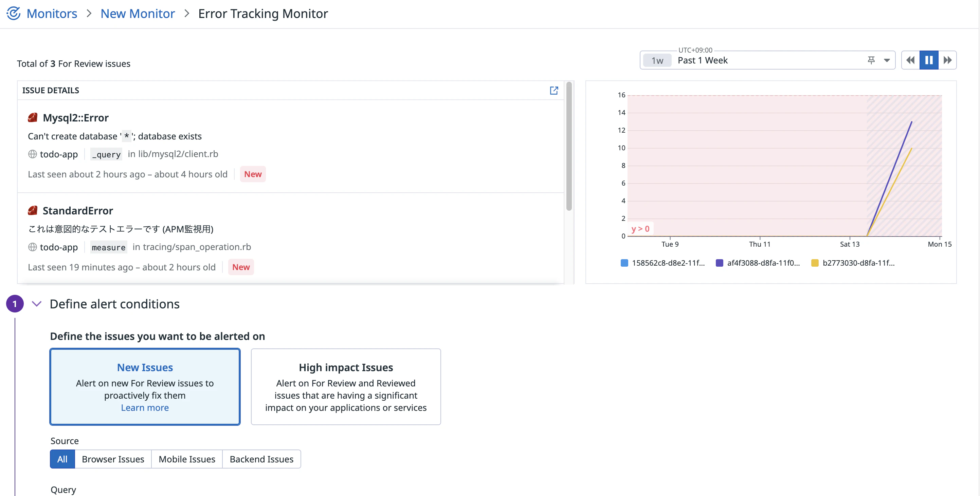Pause live time updates
The width and height of the screenshot is (980, 496).
click(929, 60)
